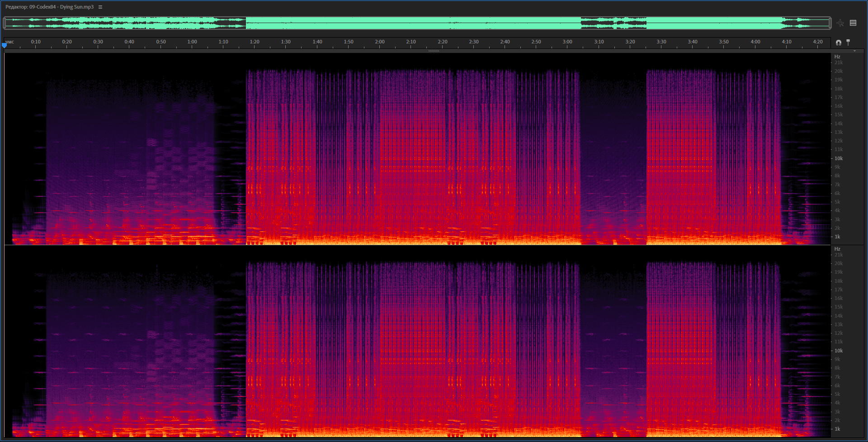The width and height of the screenshot is (868, 442).
Task: Open the small dropdown arrow above Hz scale
Action: tap(854, 51)
